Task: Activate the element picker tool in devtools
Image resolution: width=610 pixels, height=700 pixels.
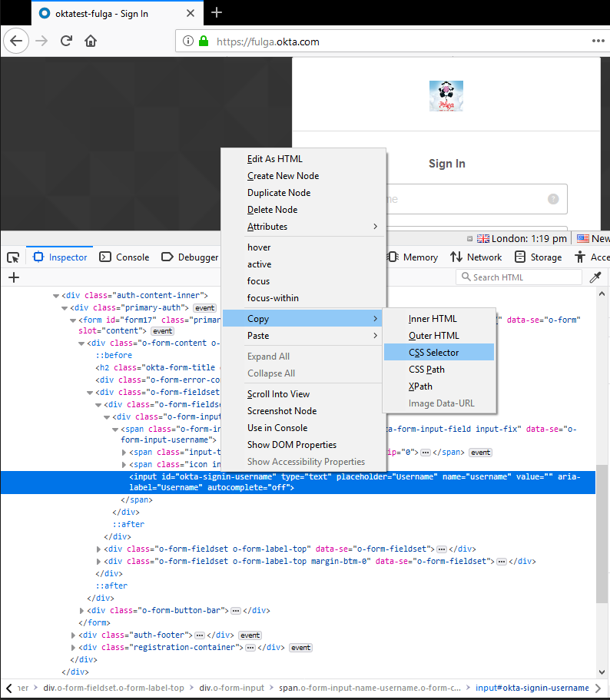Action: [x=13, y=257]
